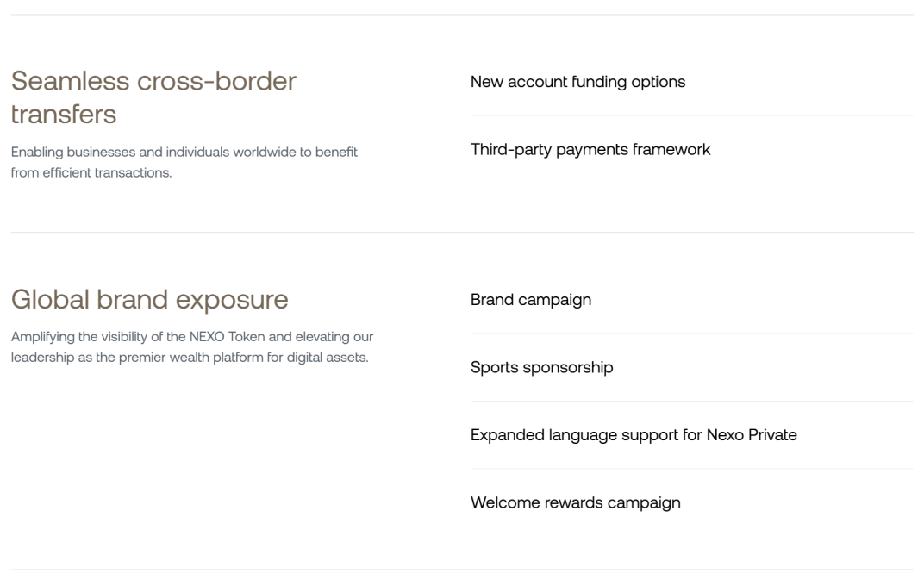The height and width of the screenshot is (586, 924).
Task: Click bottom divider below Welcome rewards campaign
Action: 462,570
